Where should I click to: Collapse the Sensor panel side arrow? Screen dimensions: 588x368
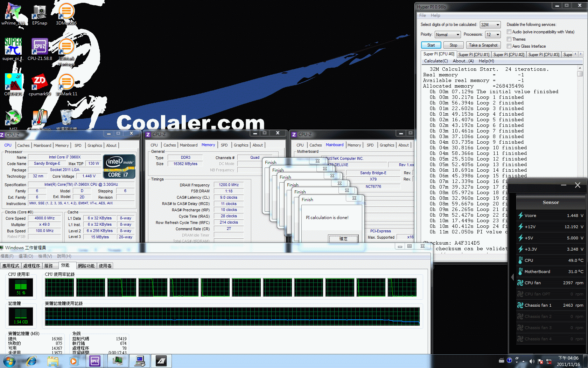[512, 277]
